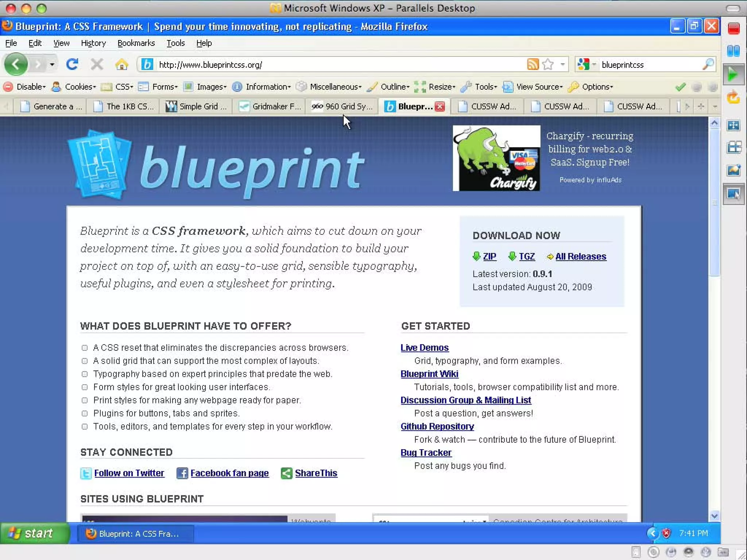Click the search magnifier icon beside blueprintcss

point(708,65)
